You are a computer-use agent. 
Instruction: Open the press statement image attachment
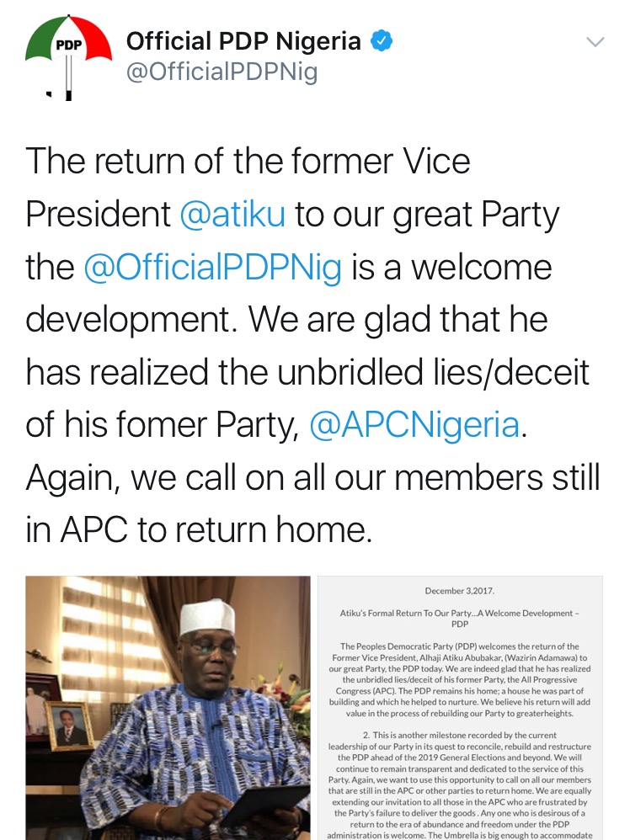pos(460,708)
